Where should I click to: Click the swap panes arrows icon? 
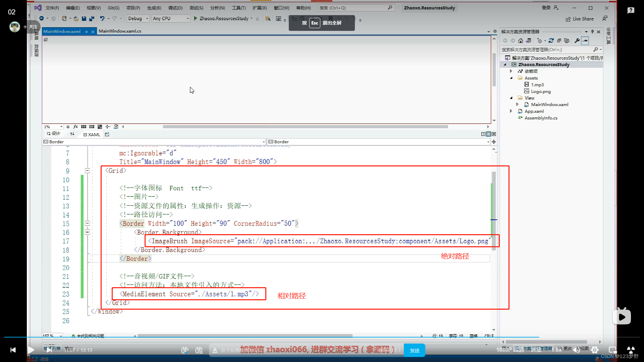pyautogui.click(x=72, y=134)
